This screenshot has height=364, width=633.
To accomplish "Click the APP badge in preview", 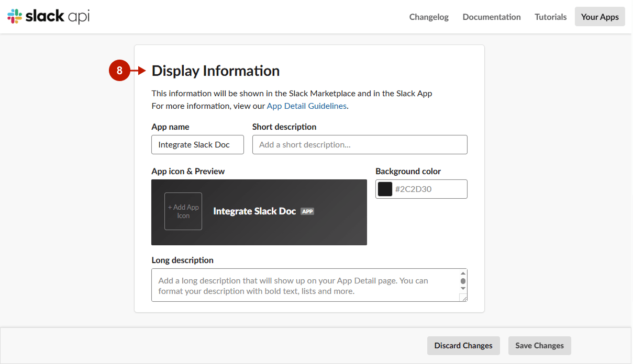I will click(307, 211).
